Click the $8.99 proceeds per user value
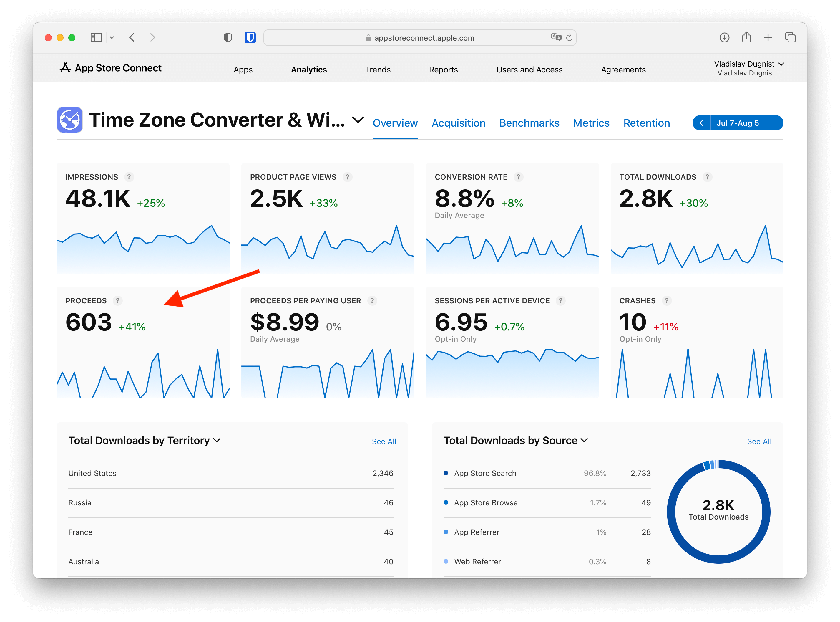Image resolution: width=840 pixels, height=622 pixels. point(284,322)
